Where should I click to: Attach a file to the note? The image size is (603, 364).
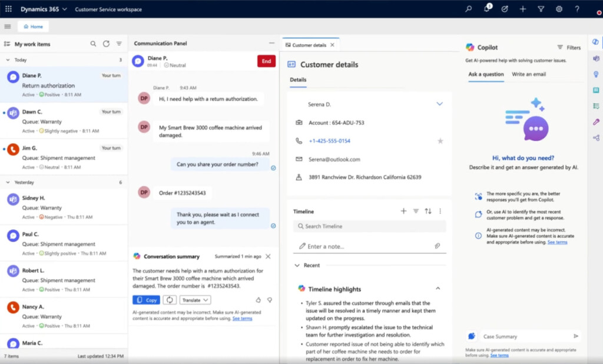point(438,246)
